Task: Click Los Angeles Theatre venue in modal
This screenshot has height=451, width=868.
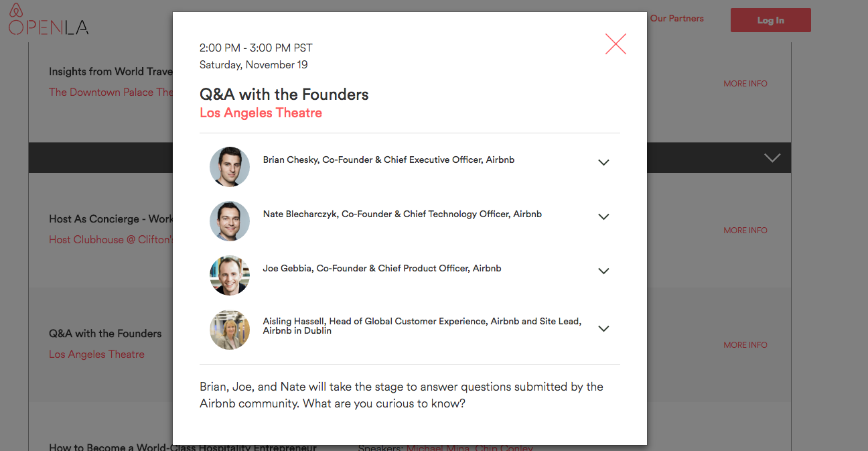Action: click(261, 113)
